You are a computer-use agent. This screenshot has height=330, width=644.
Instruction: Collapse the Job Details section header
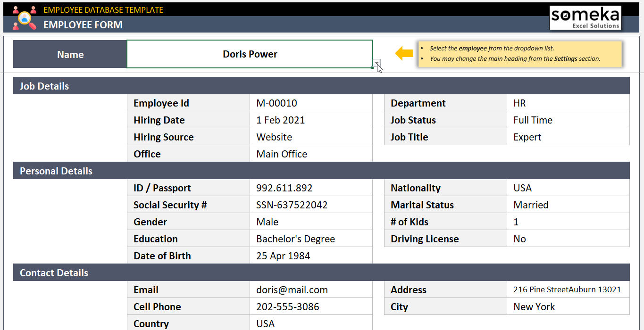click(x=44, y=86)
